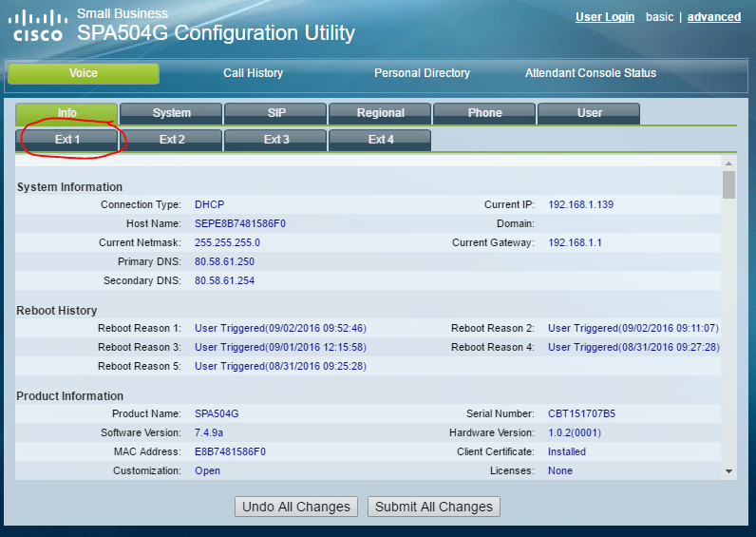Click Undo All Changes button

point(296,507)
